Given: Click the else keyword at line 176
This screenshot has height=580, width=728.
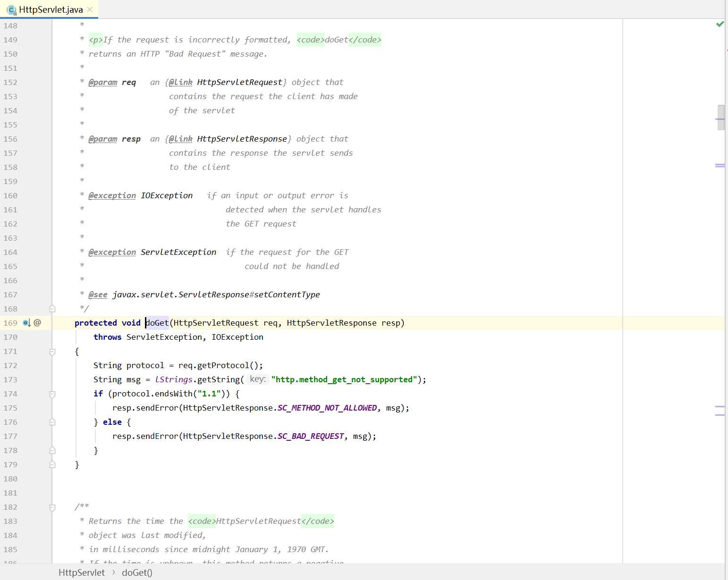Looking at the screenshot, I should click(x=112, y=422).
